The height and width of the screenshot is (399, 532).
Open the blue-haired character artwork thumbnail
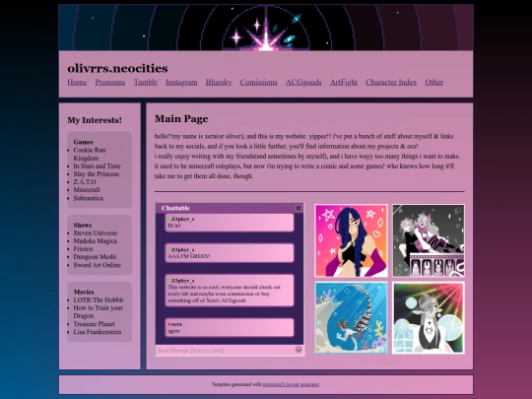(351, 240)
